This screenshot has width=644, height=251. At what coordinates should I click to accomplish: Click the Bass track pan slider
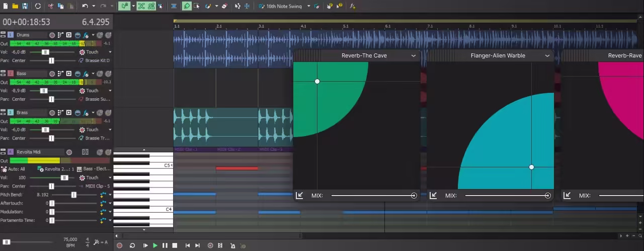pyautogui.click(x=51, y=99)
